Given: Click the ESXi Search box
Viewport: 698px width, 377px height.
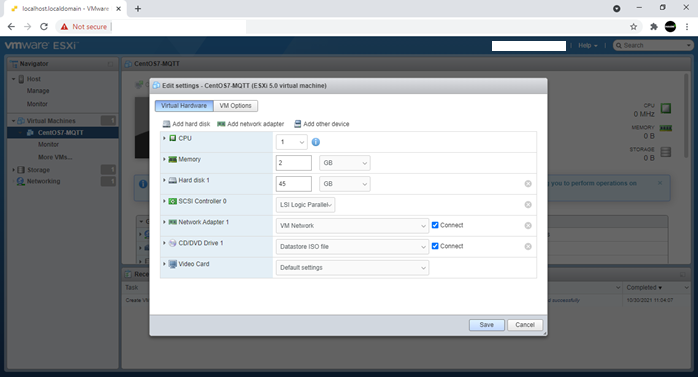Looking at the screenshot, I should coord(653,45).
